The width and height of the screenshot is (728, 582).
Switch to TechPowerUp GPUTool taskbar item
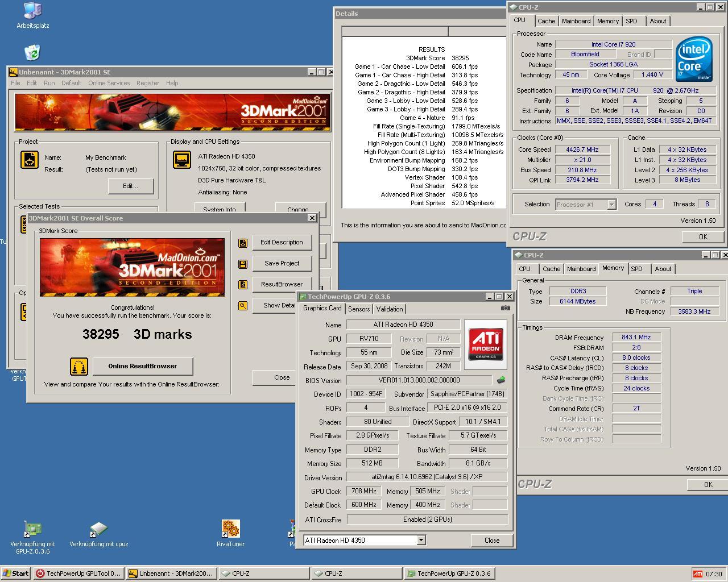coord(78,573)
